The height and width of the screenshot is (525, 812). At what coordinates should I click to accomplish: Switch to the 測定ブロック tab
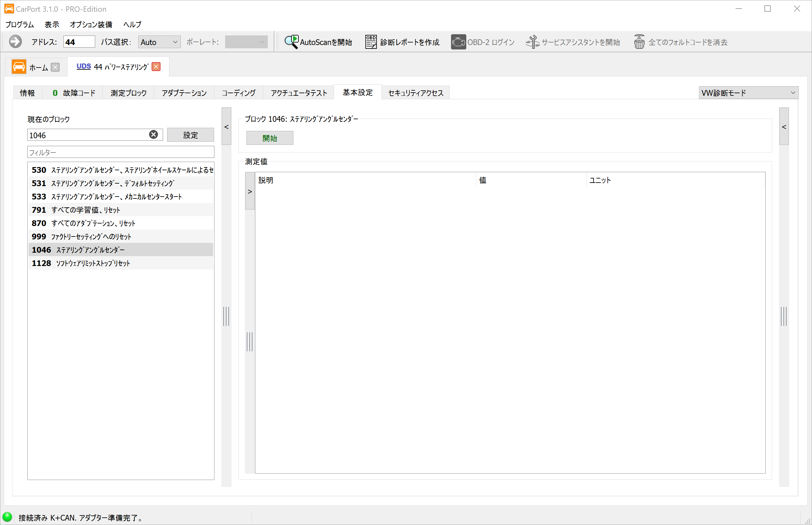click(x=128, y=93)
